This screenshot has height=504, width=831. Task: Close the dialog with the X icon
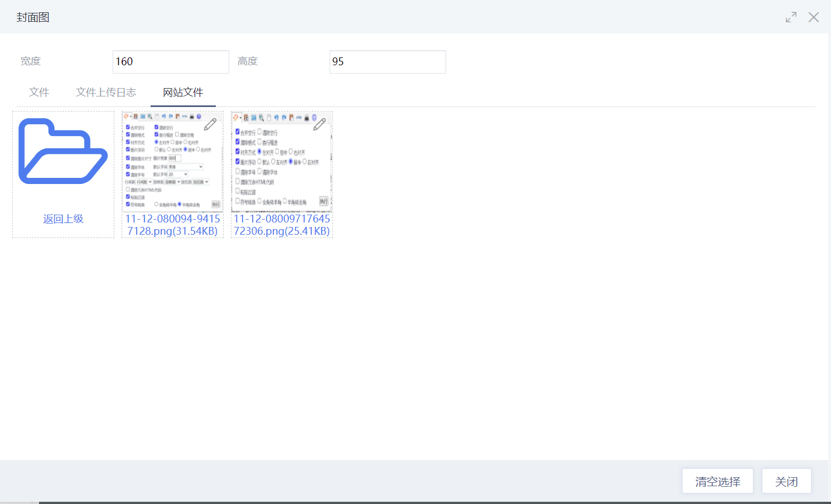pos(814,17)
